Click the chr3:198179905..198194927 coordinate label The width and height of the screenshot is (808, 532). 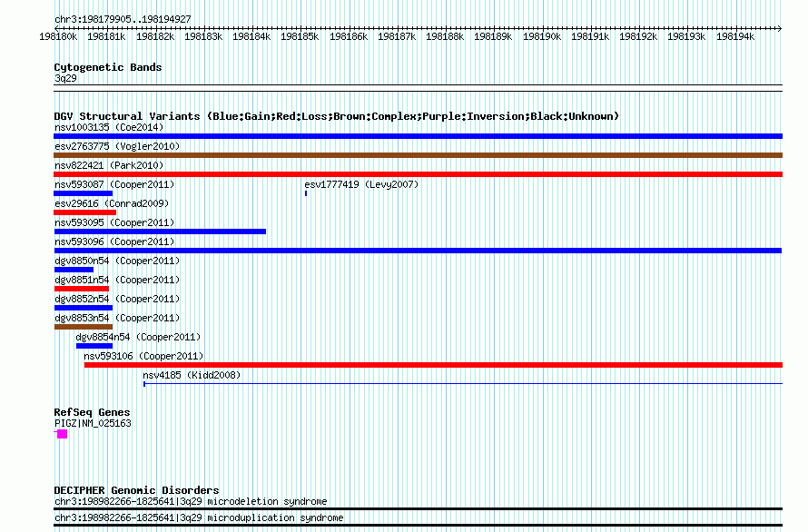click(x=123, y=19)
